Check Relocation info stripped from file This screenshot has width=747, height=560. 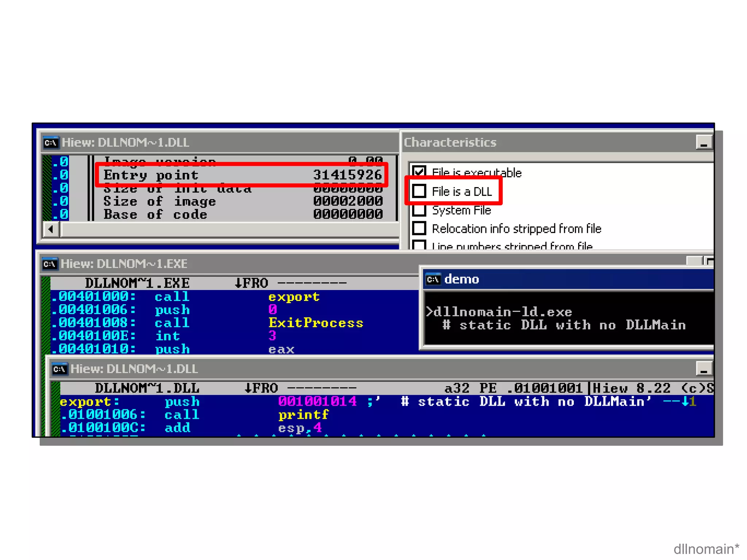tap(419, 228)
